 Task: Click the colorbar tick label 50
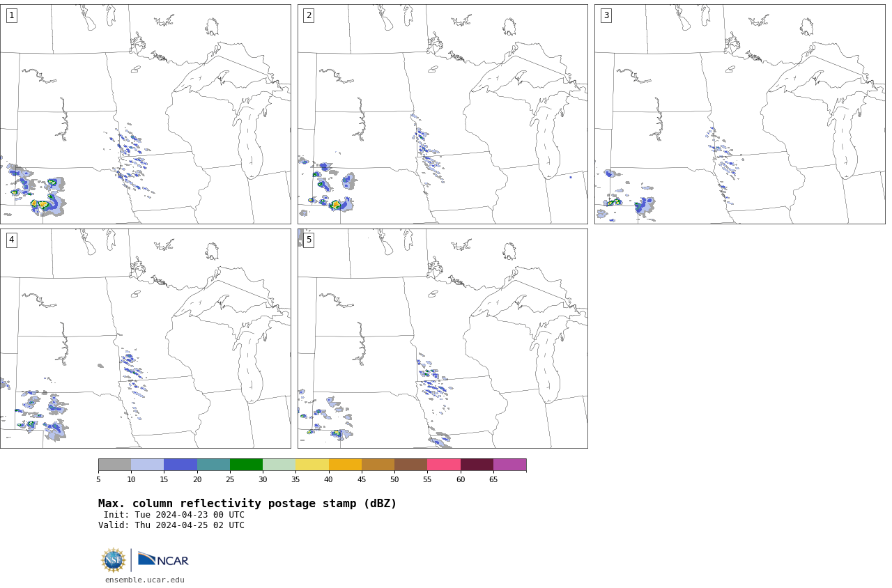[x=394, y=479]
